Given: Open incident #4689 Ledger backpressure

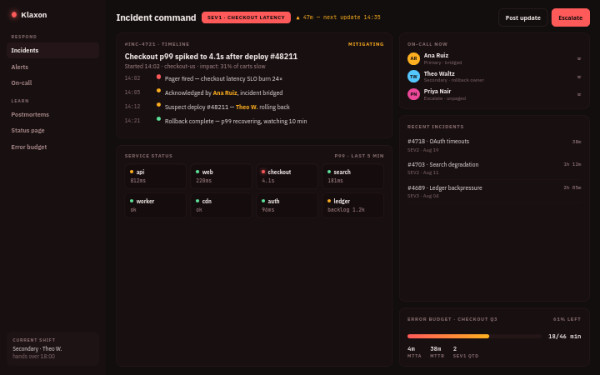Looking at the screenshot, I should click(x=494, y=192).
